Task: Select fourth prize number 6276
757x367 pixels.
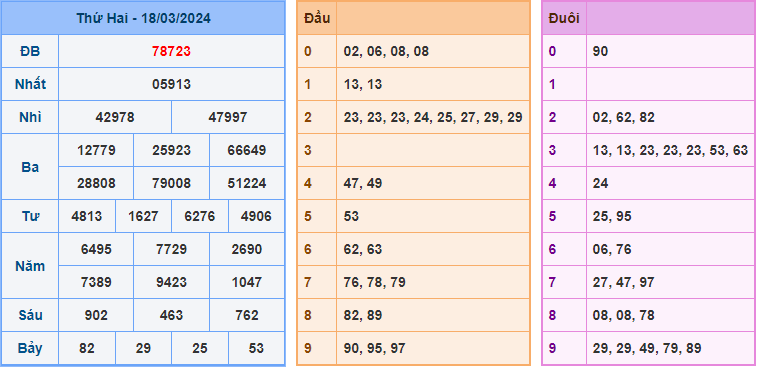Action: (x=200, y=216)
